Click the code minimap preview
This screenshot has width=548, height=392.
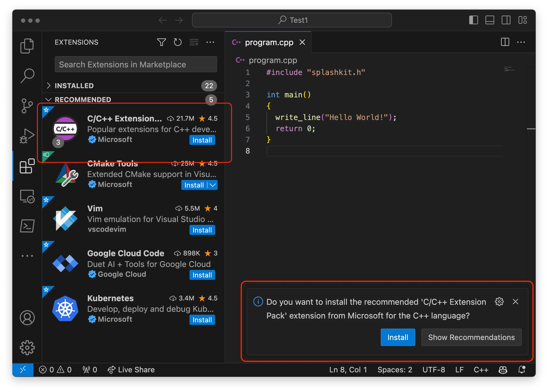509,69
